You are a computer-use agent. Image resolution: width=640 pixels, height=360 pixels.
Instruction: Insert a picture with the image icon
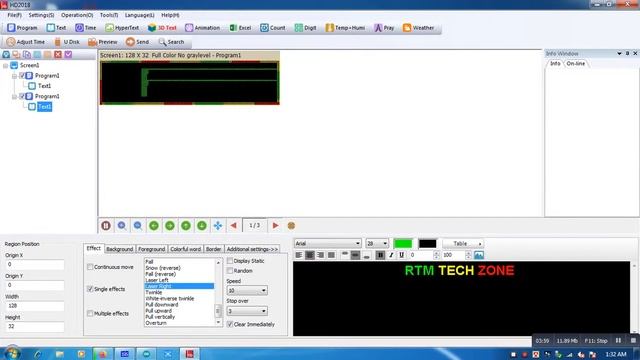click(x=479, y=255)
